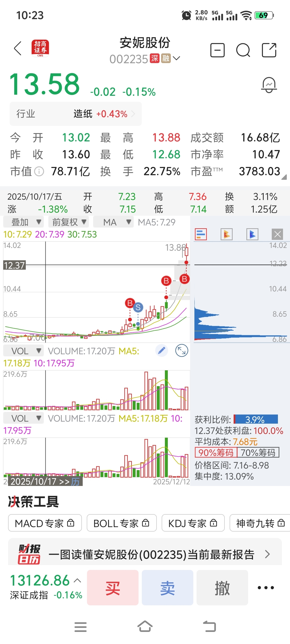Tap the orange chip play icon
The image size is (290, 644).
[x=227, y=234]
